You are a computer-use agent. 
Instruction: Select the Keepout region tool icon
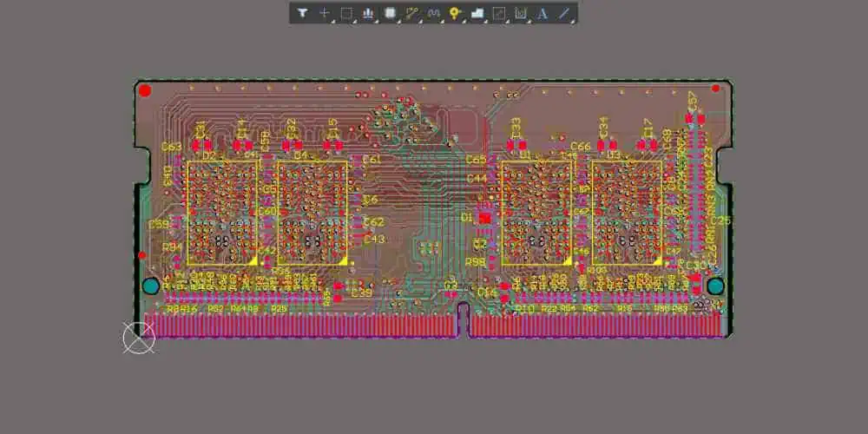tap(521, 13)
